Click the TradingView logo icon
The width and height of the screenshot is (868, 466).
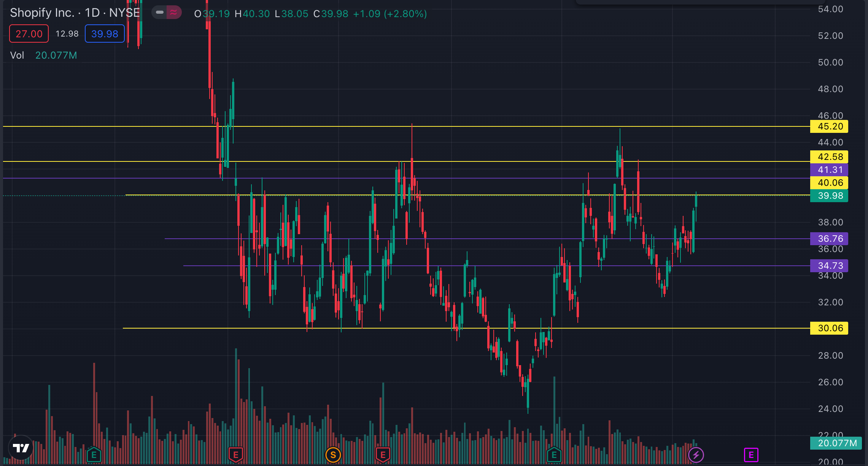(21, 448)
